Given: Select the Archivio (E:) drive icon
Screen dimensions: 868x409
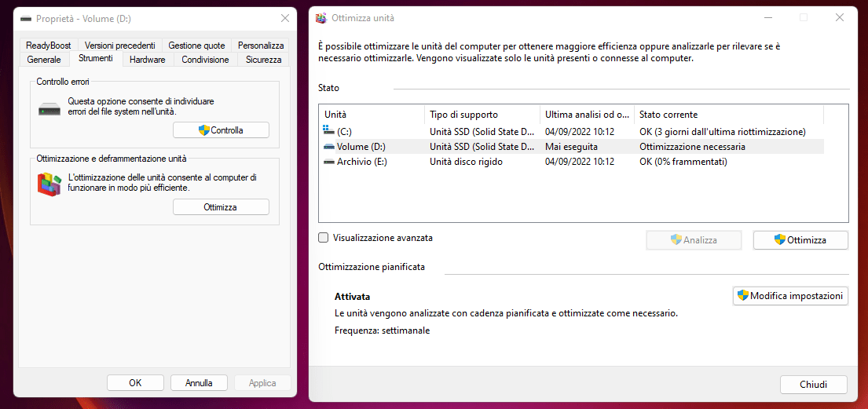Looking at the screenshot, I should tap(328, 162).
